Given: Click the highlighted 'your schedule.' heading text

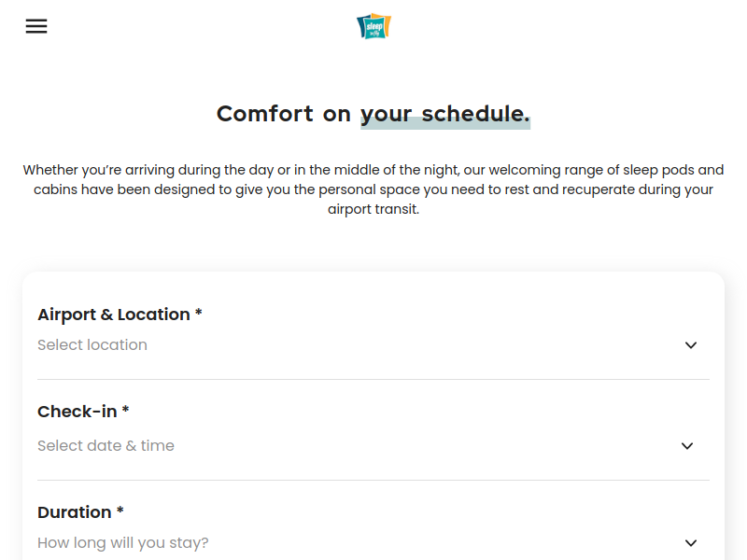Looking at the screenshot, I should [x=445, y=114].
